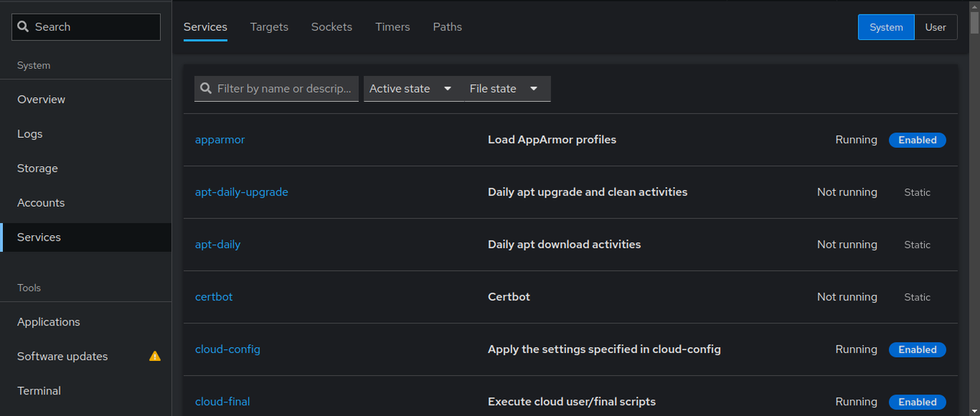Viewport: 980px width, 416px height.
Task: Open the Active state dropdown
Action: (x=411, y=89)
